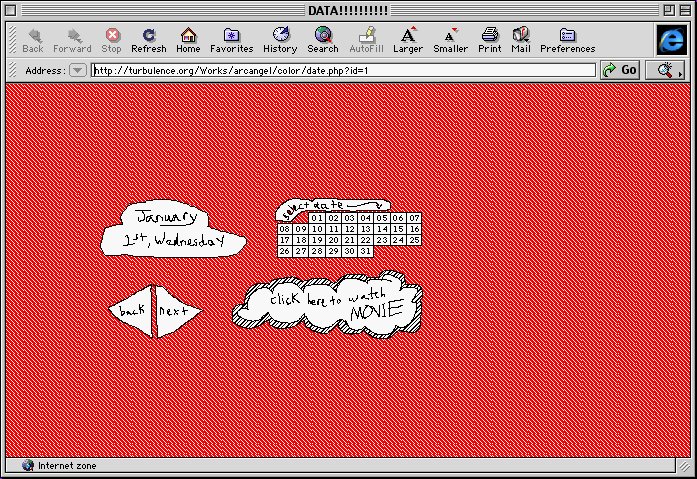The width and height of the screenshot is (697, 479).
Task: Select date 21 in calendar
Action: click(x=350, y=240)
